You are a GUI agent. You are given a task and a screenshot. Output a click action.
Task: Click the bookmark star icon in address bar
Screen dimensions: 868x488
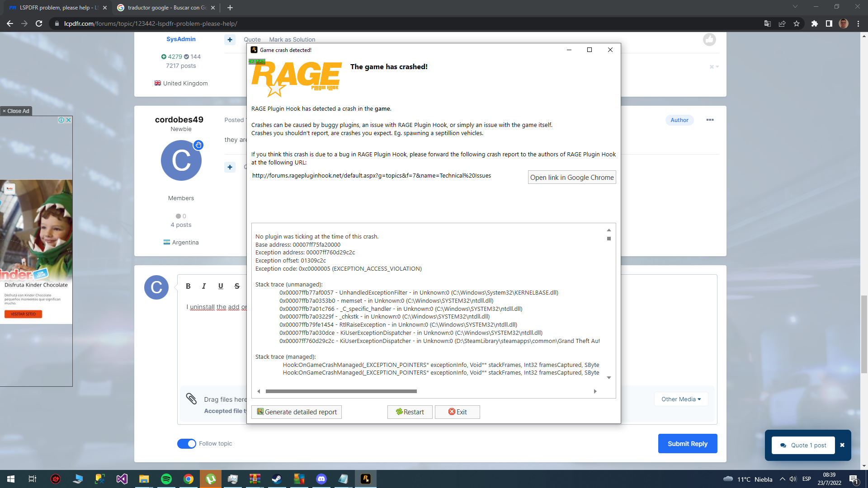tap(797, 23)
